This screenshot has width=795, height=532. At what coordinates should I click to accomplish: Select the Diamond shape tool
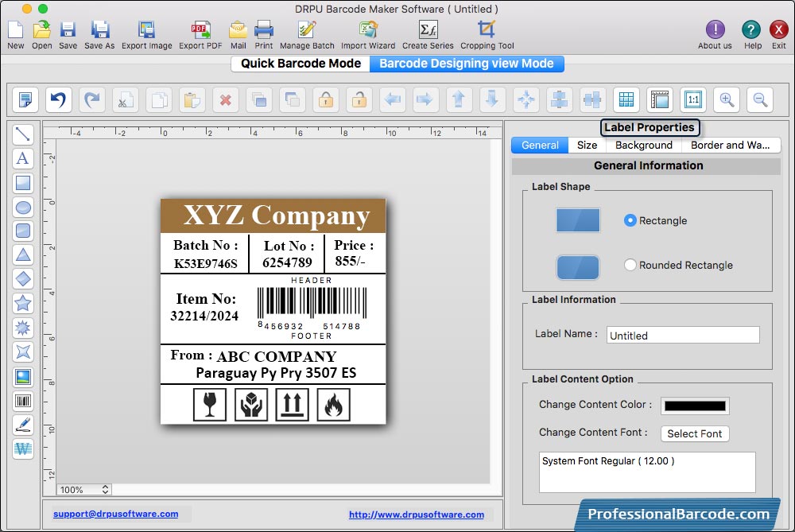[23, 279]
